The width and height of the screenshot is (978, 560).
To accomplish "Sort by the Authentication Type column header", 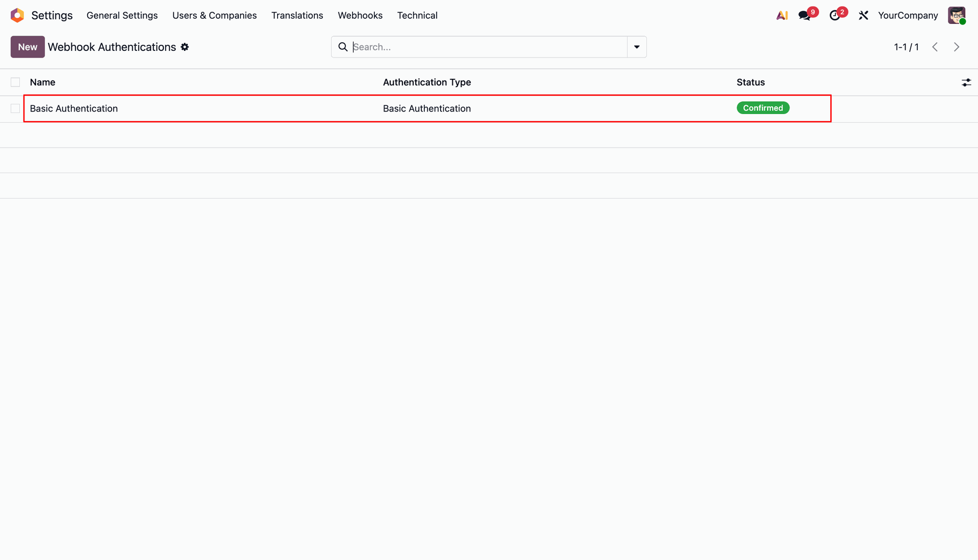I will click(x=427, y=82).
